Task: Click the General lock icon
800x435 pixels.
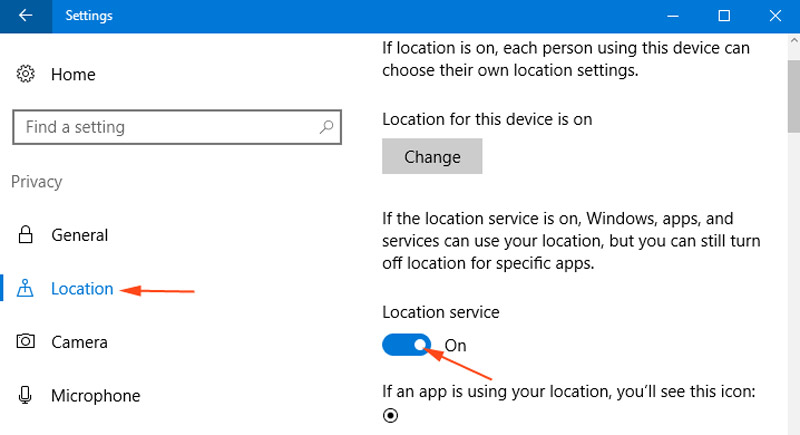Action: (26, 235)
